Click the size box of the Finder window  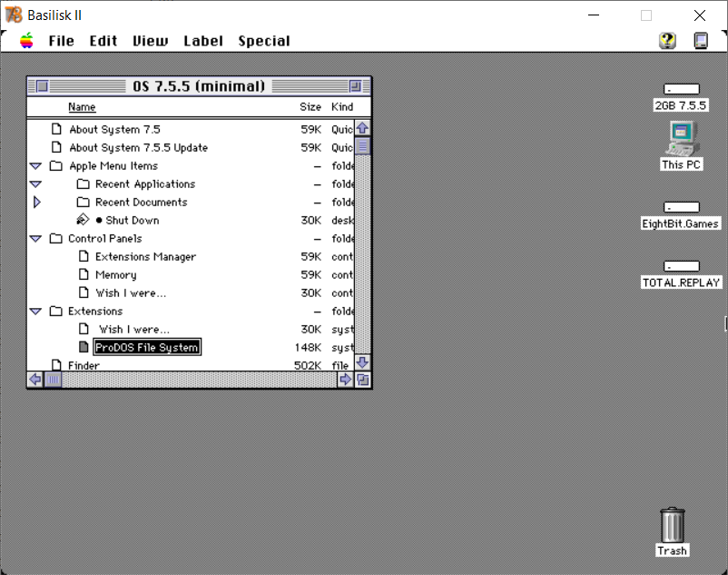363,380
